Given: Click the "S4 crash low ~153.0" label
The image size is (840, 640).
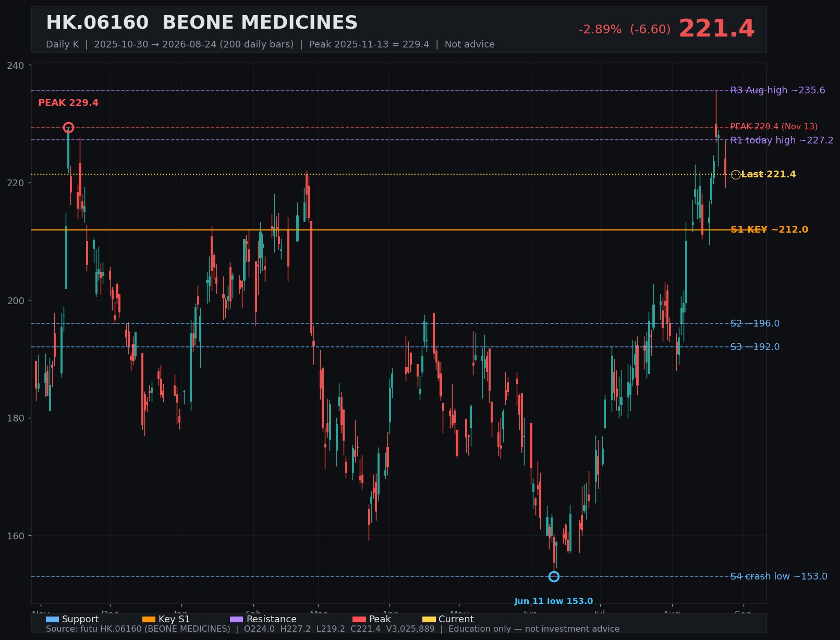Looking at the screenshot, I should [x=778, y=576].
